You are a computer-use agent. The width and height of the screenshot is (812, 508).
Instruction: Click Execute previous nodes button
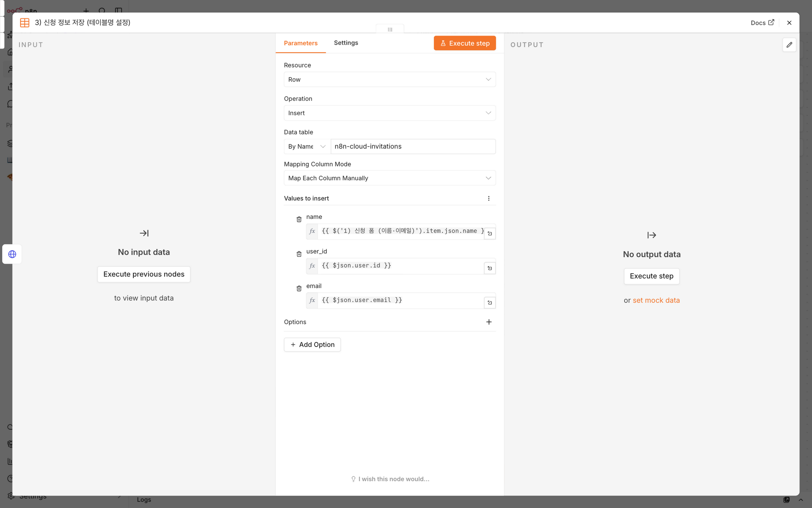[x=144, y=274]
